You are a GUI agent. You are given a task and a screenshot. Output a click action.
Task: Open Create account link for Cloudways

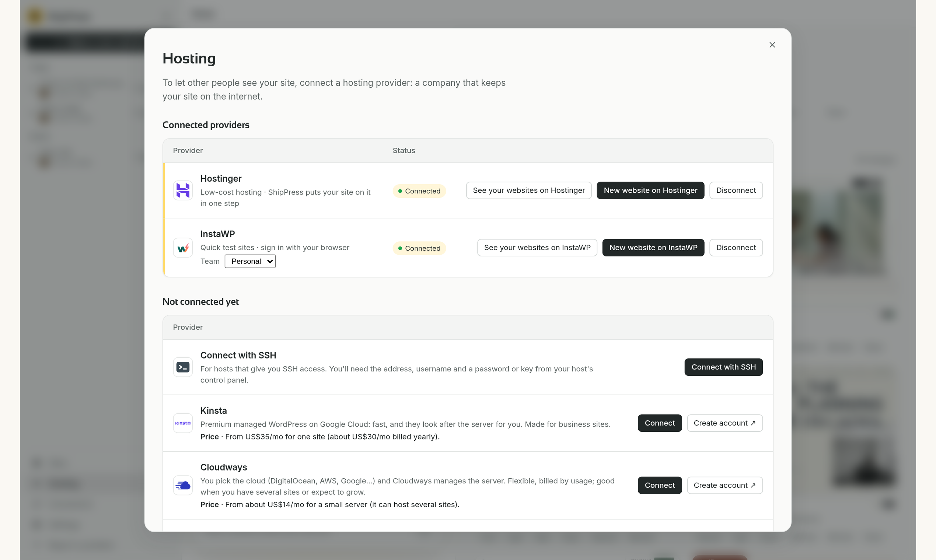point(724,485)
